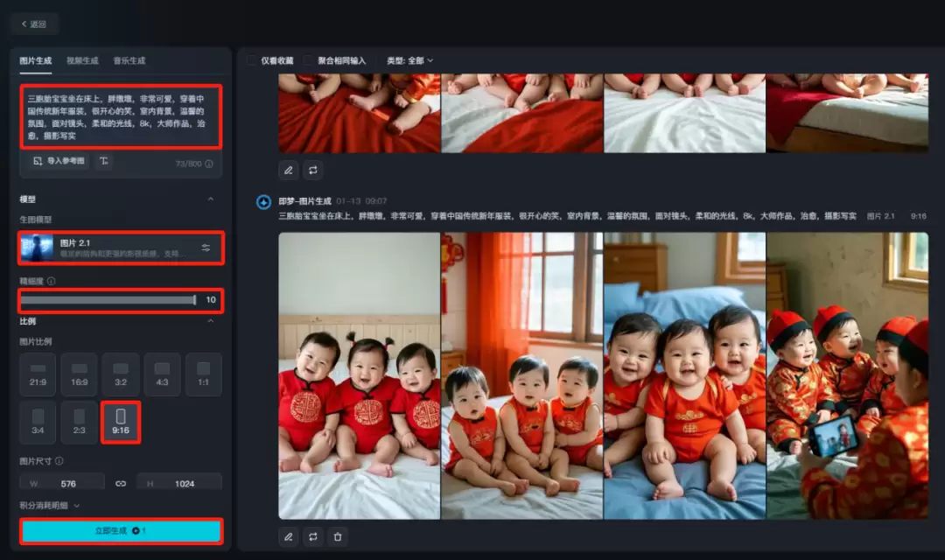Collapse the 模型 section

point(210,199)
